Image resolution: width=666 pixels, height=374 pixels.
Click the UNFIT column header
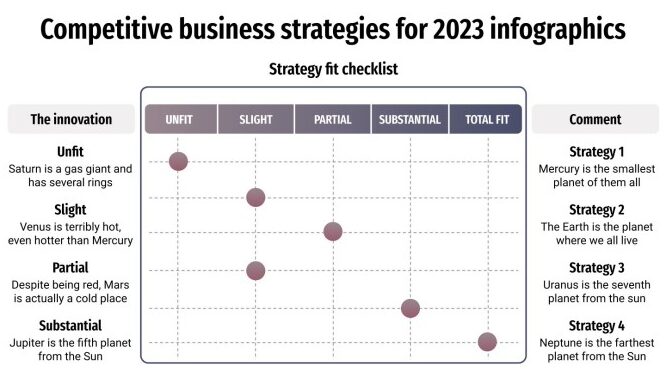(x=181, y=119)
